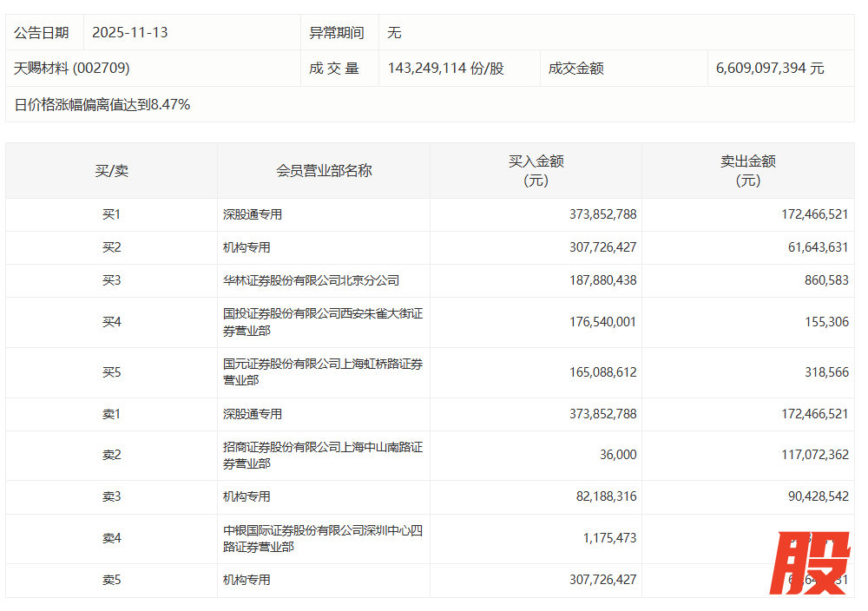Click the 买入金额 column header
The height and width of the screenshot is (611, 868).
tap(536, 171)
